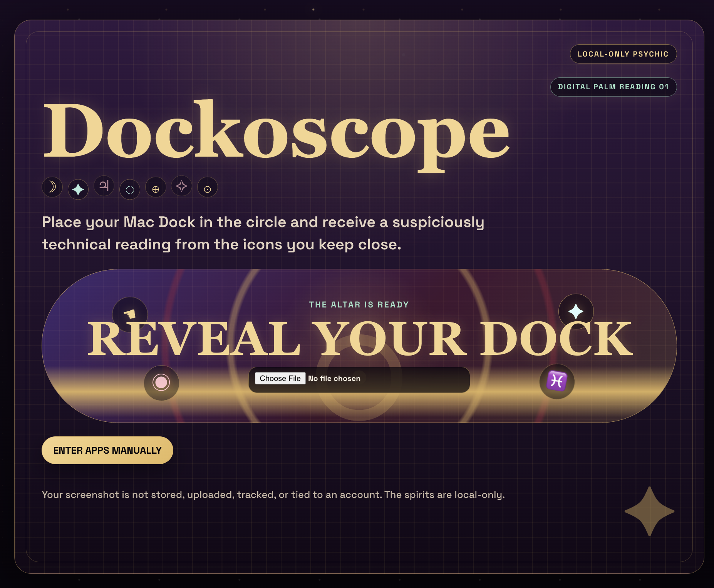
Task: Click the 'Your screenshot is not stored' privacy notice
Action: pos(273,495)
